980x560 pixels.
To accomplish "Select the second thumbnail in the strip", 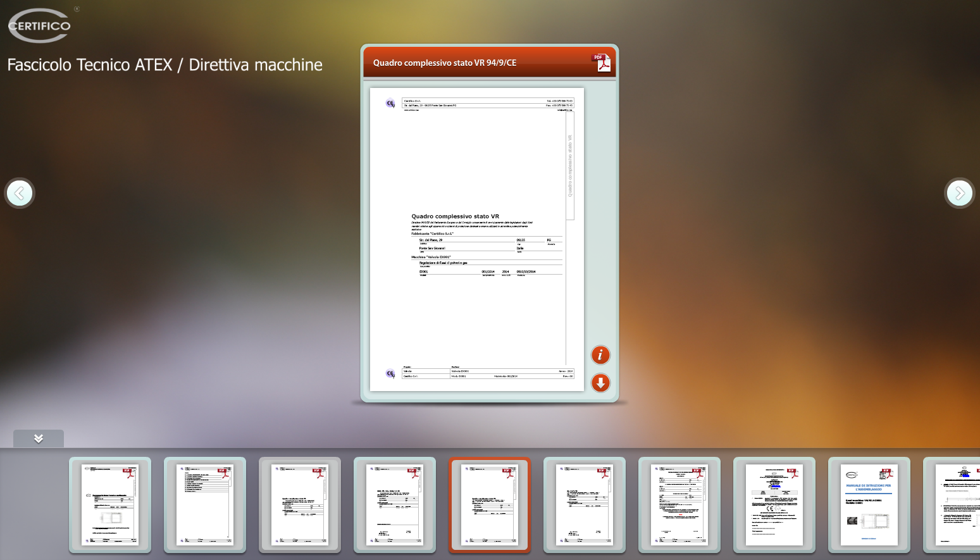I will pos(205,505).
